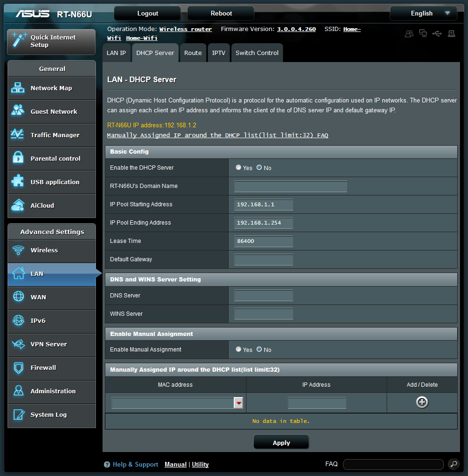Click the LAN house icon
The width and height of the screenshot is (468, 476).
coord(18,273)
